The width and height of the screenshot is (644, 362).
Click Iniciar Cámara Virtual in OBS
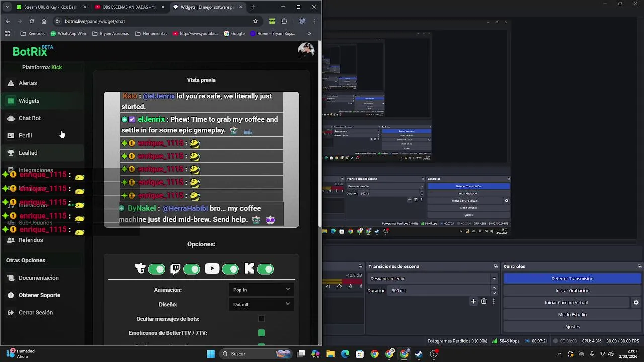[566, 303]
